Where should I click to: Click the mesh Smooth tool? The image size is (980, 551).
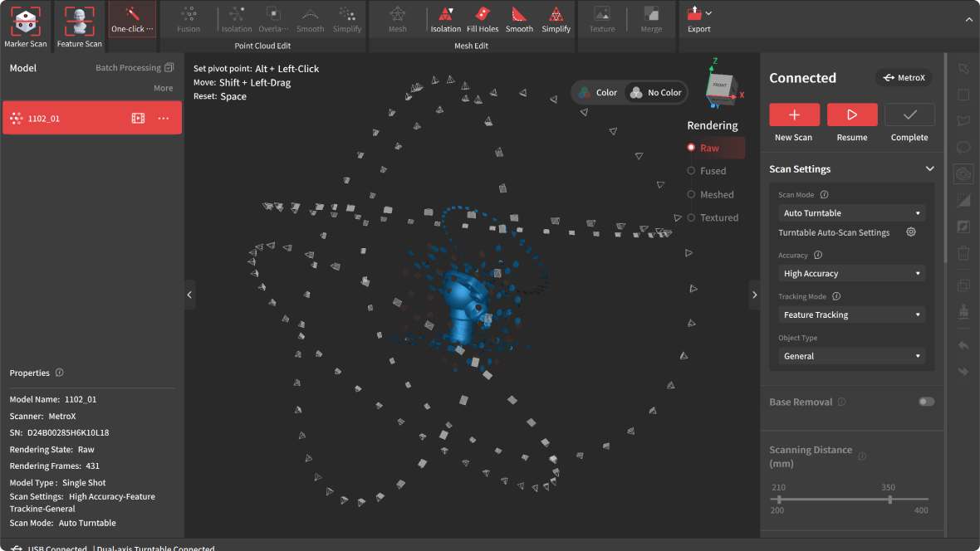tap(519, 16)
